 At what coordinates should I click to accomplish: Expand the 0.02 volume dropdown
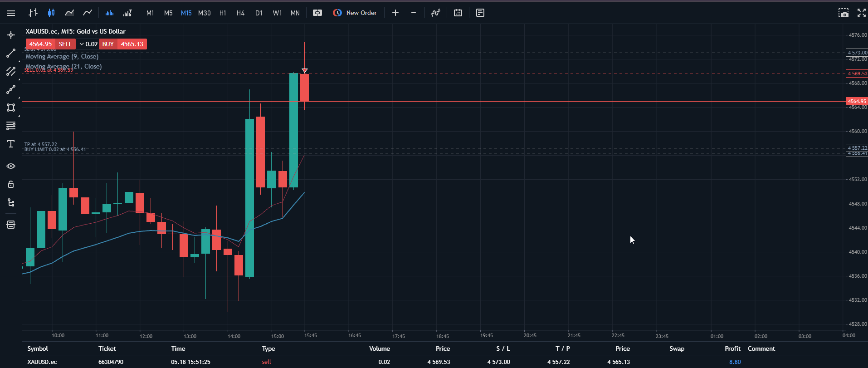(88, 44)
